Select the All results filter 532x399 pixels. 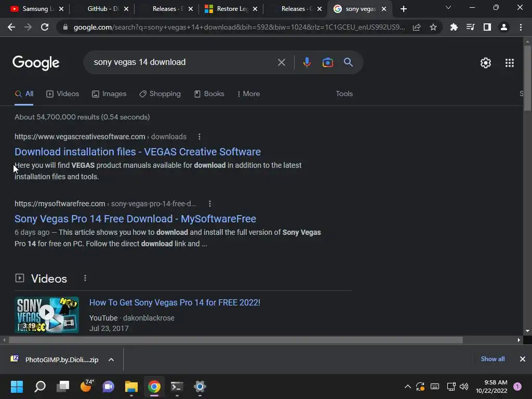click(x=24, y=94)
